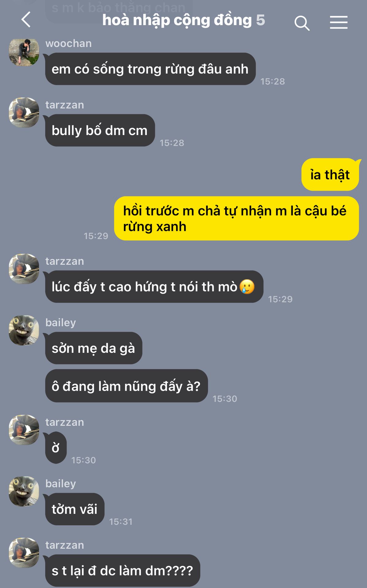
Task: Tap bailey's avatar beside 'sởn mẹ da gà'
Action: click(24, 330)
